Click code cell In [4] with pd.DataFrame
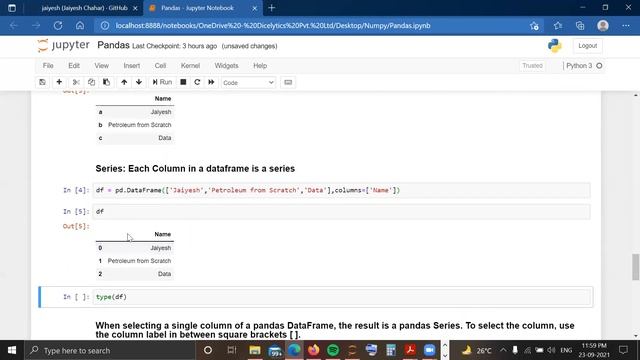This screenshot has width=640, height=360. [x=341, y=190]
